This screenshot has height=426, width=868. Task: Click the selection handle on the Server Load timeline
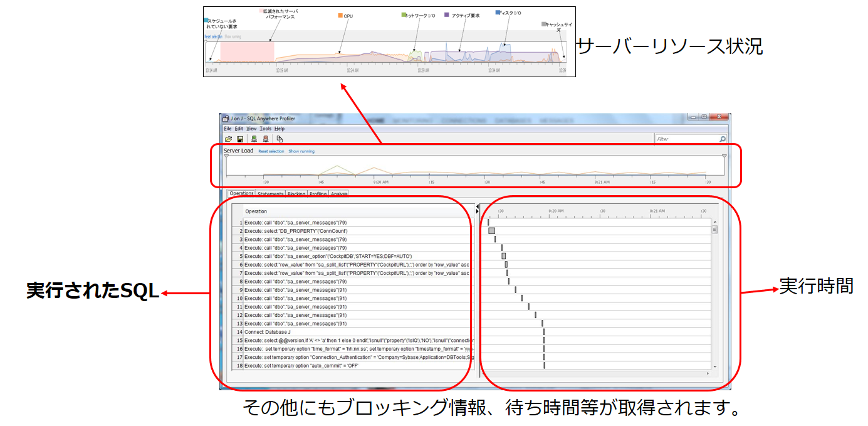click(226, 156)
